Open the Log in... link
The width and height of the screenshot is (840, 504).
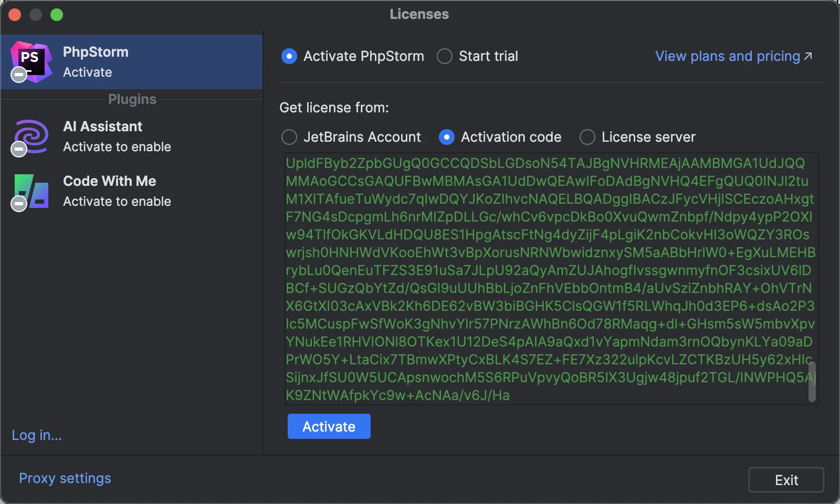point(37,435)
